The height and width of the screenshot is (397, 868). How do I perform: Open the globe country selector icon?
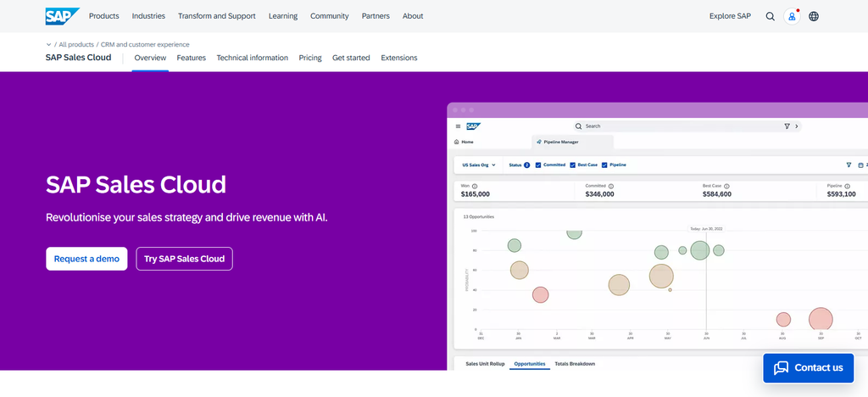coord(813,16)
